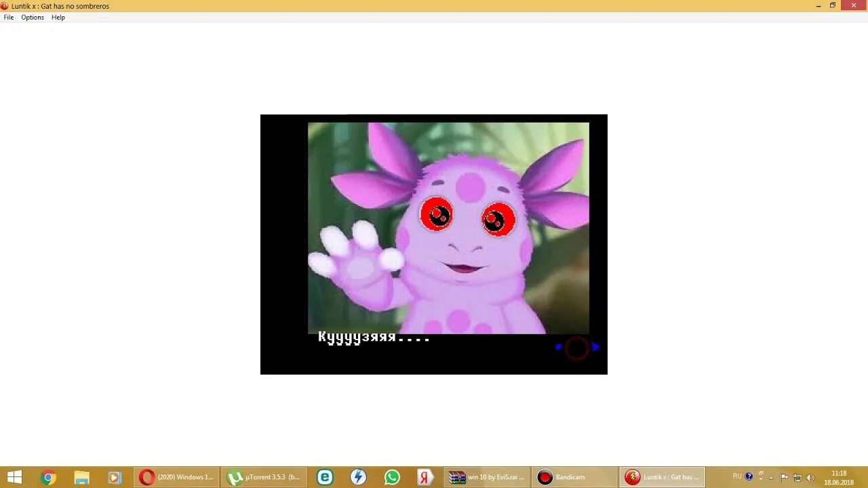Open the Windows Start button
Viewport: 868px width, 488px height.
[14, 477]
